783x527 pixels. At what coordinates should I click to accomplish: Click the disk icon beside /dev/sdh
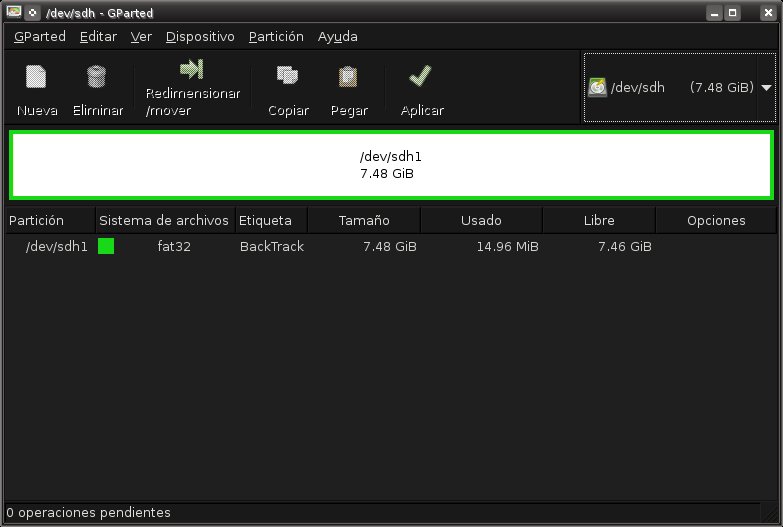pos(597,87)
